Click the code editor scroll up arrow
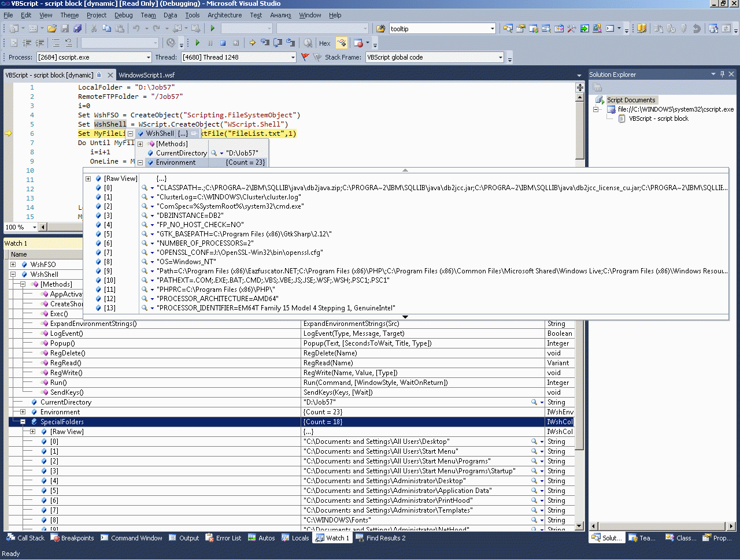740x560 pixels. click(x=580, y=97)
